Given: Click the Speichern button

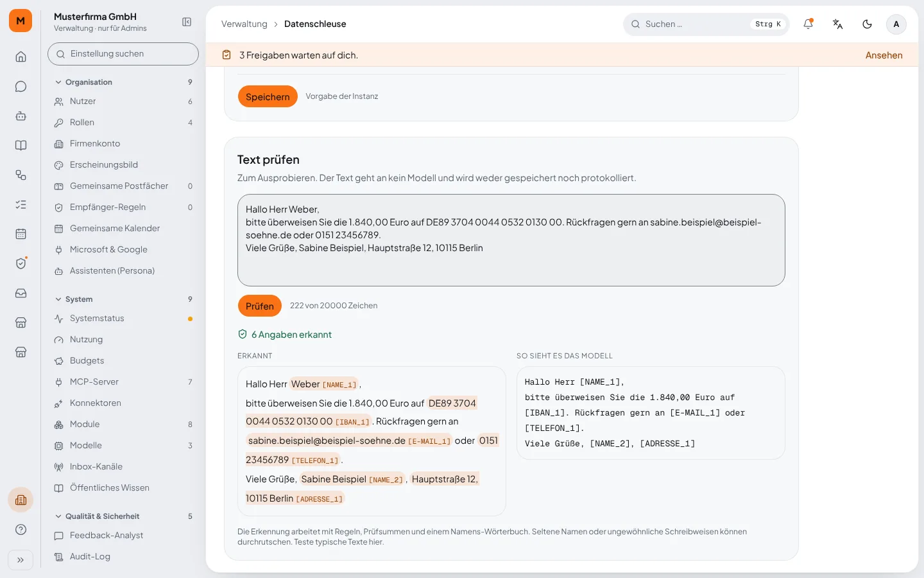Looking at the screenshot, I should [x=268, y=96].
